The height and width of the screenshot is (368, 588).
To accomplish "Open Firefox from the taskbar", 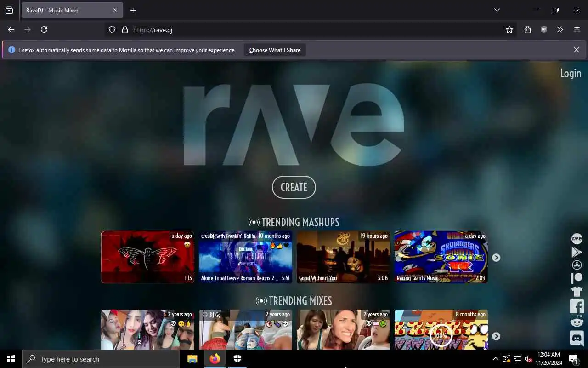I will [x=215, y=359].
